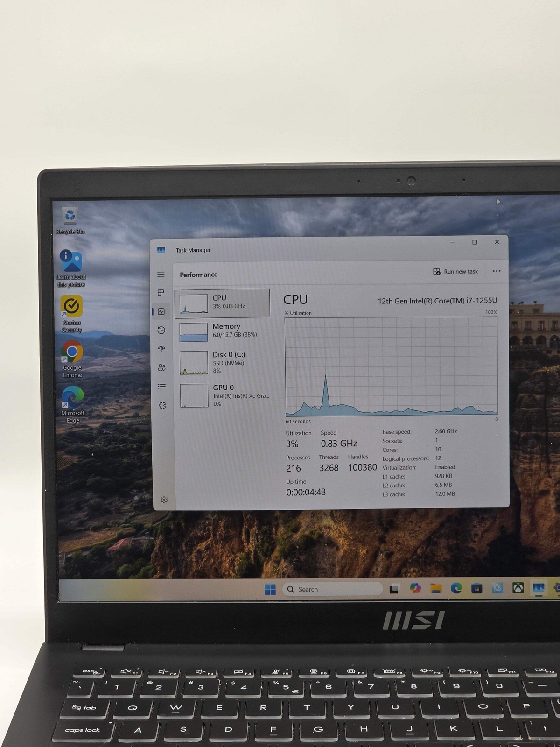Minimize the Task Manager window
560x747 pixels.
[453, 242]
